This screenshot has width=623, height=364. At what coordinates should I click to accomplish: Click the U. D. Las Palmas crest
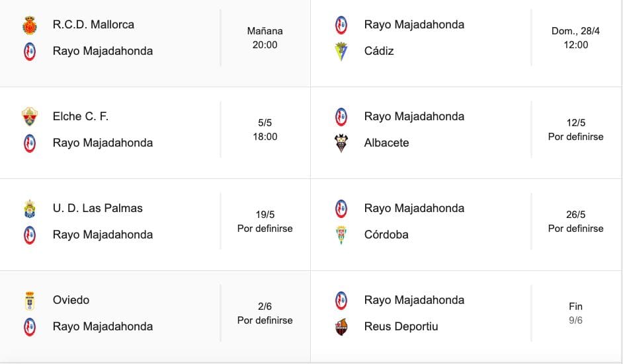[30, 209]
